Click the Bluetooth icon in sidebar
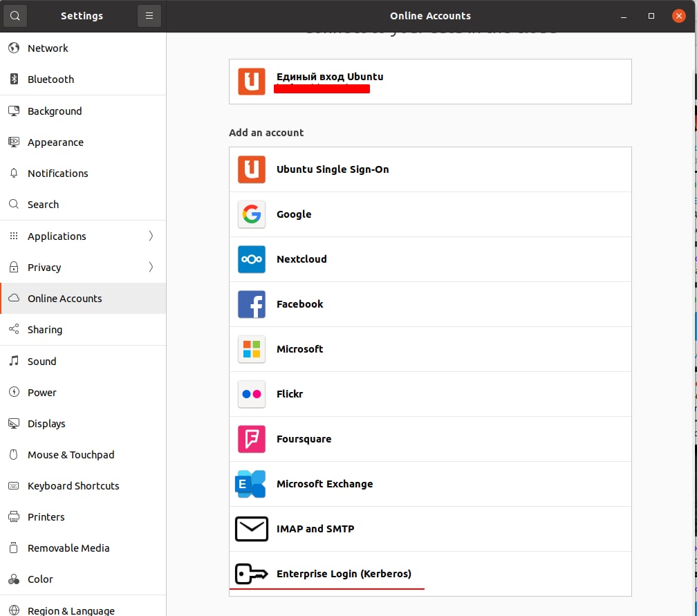This screenshot has width=697, height=616. [x=14, y=79]
